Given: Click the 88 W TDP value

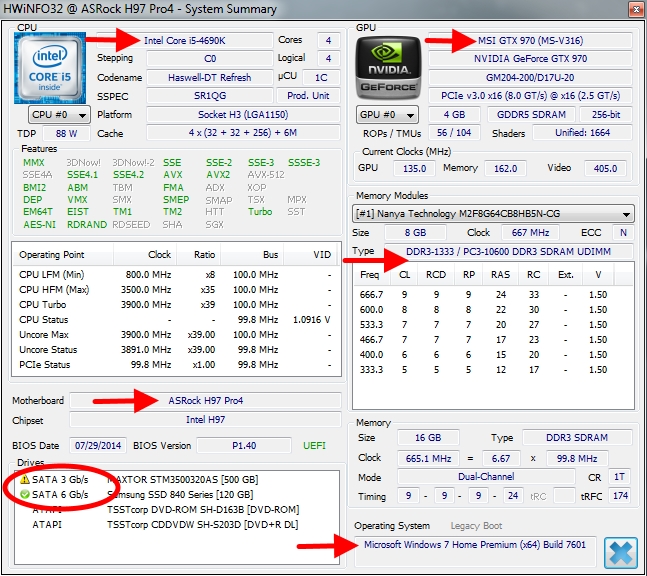Looking at the screenshot, I should coord(66,133).
